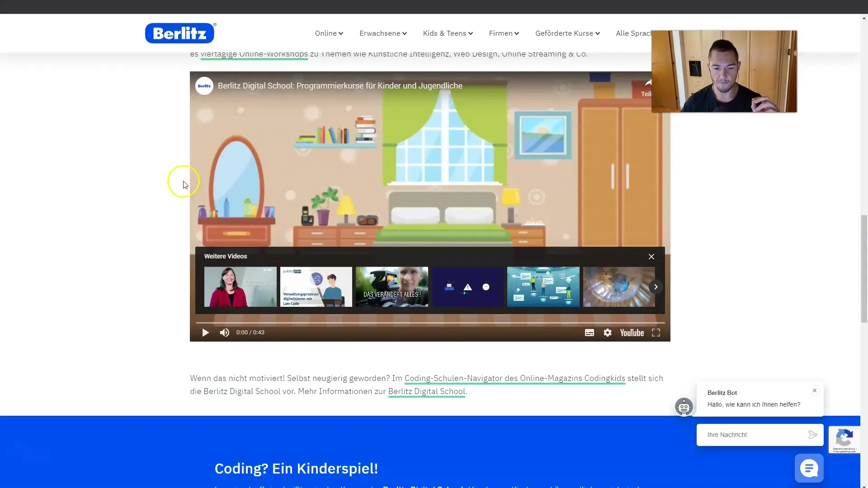Click the Berlitz Bot robot avatar

(x=684, y=407)
